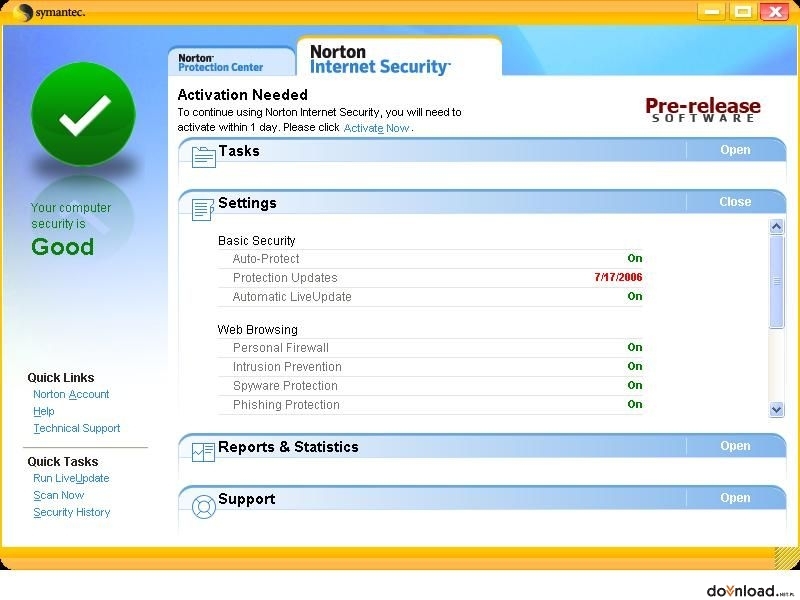Click the Tasks section title

coord(239,151)
